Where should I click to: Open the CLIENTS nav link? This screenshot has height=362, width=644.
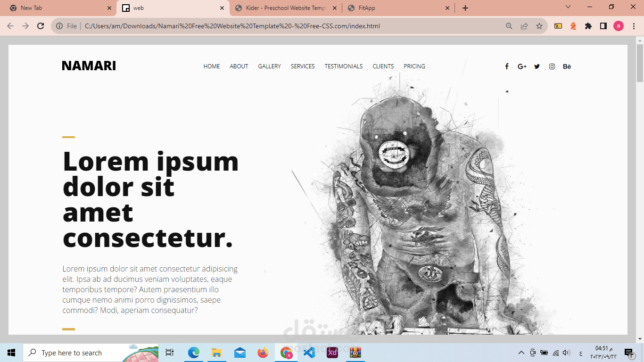(383, 66)
